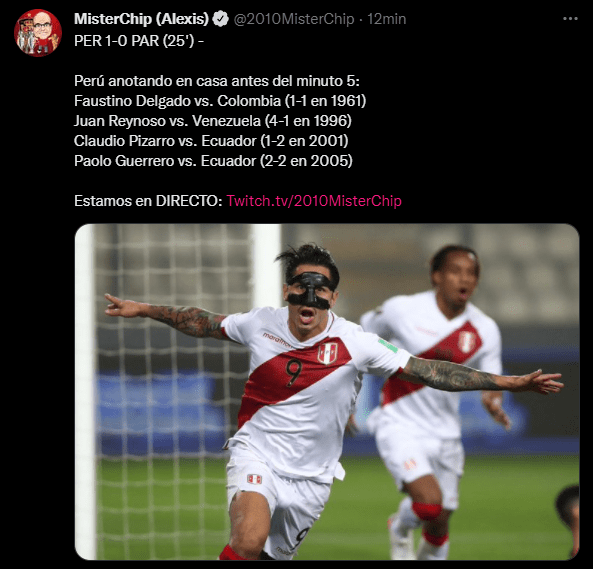Open the attached Peru celebration photo
Image resolution: width=593 pixels, height=569 pixels.
(x=327, y=392)
